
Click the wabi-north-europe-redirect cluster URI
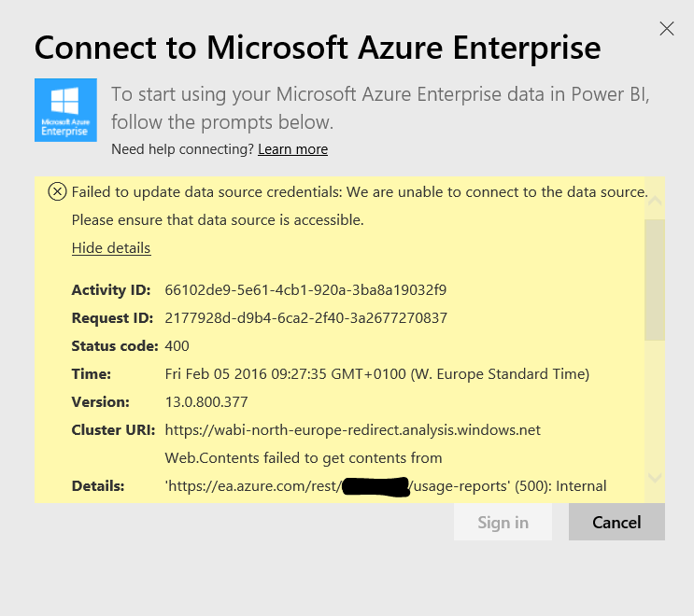point(352,430)
